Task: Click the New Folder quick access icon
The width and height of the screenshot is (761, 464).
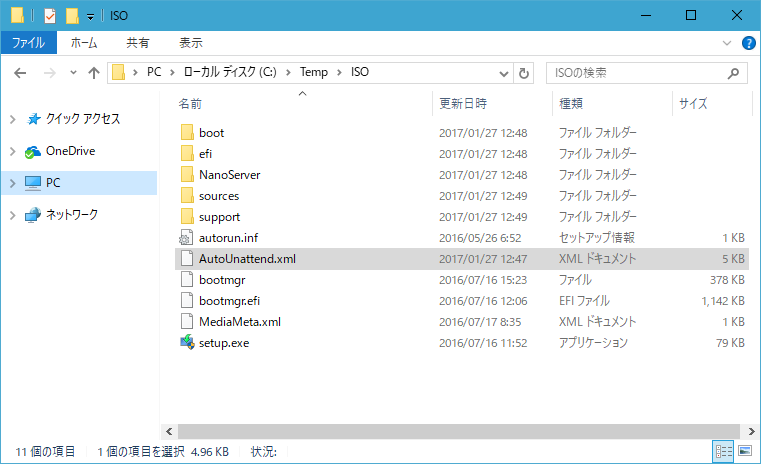Action: (x=72, y=16)
